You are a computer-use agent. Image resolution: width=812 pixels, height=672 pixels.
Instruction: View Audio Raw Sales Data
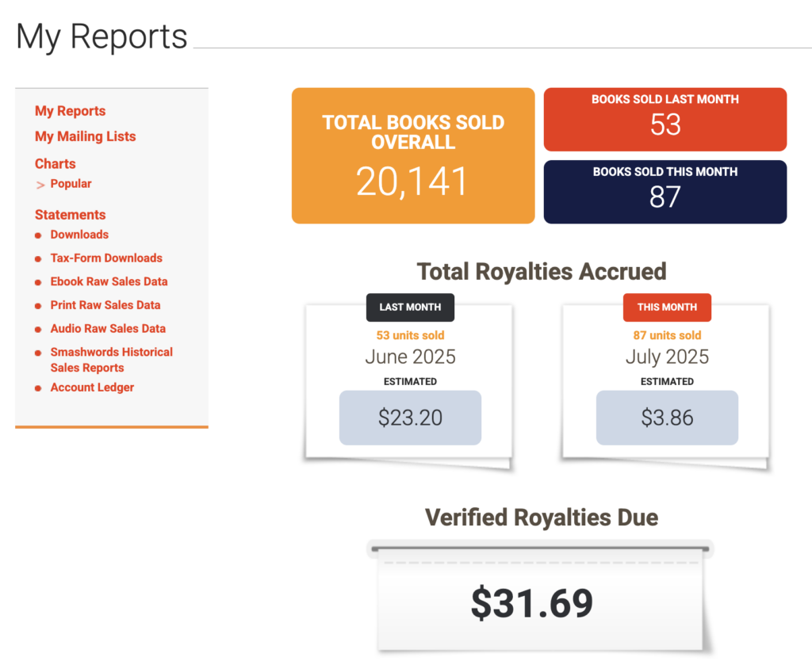[x=108, y=328]
